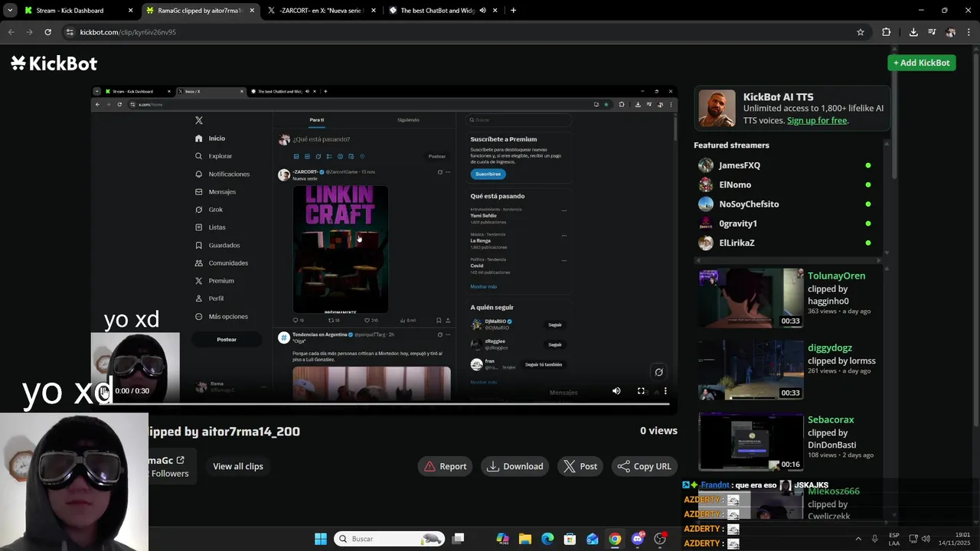The image size is (980, 551).
Task: Open File Explorer from the taskbar
Action: click(x=525, y=539)
